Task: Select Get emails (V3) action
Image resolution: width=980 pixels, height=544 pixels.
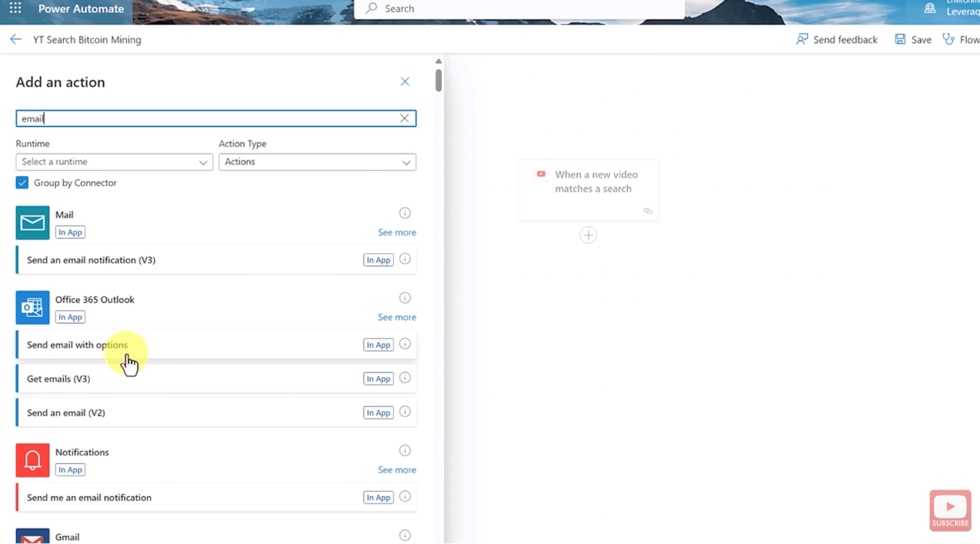Action: click(x=59, y=379)
